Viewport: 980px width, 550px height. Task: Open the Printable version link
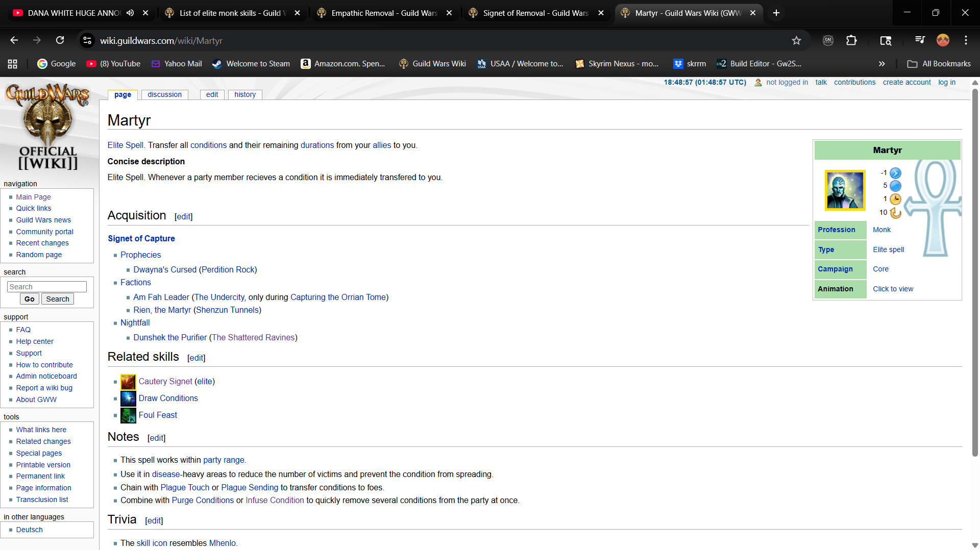[x=43, y=465]
